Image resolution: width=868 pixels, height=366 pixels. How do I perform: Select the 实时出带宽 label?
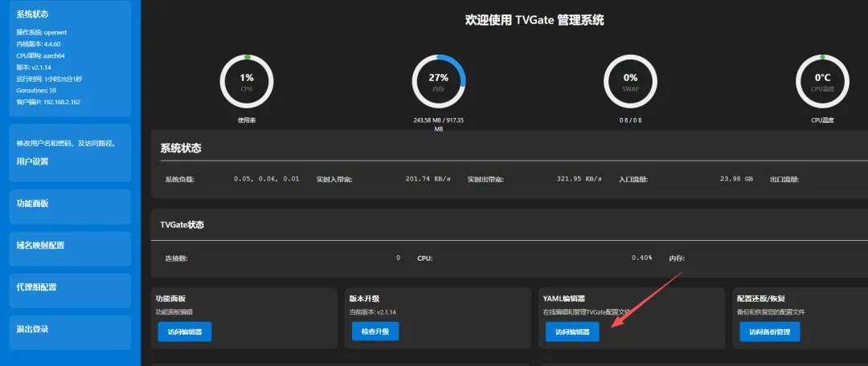[x=485, y=179]
